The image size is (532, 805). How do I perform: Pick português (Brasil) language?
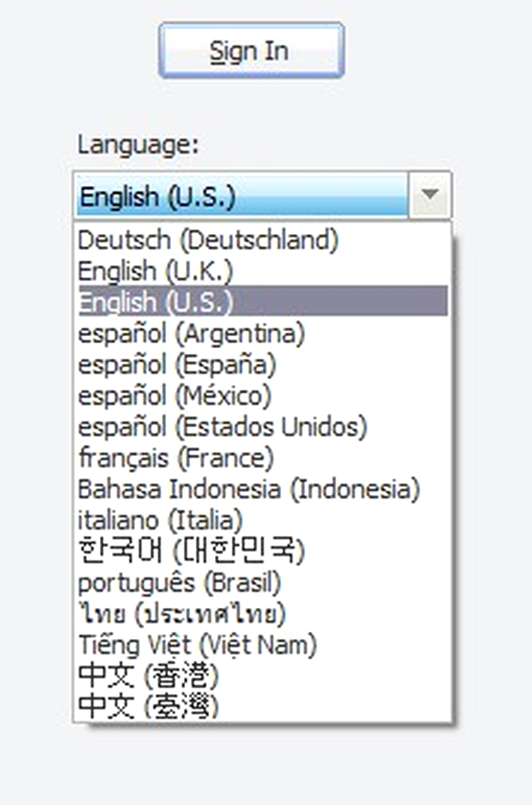(x=262, y=582)
